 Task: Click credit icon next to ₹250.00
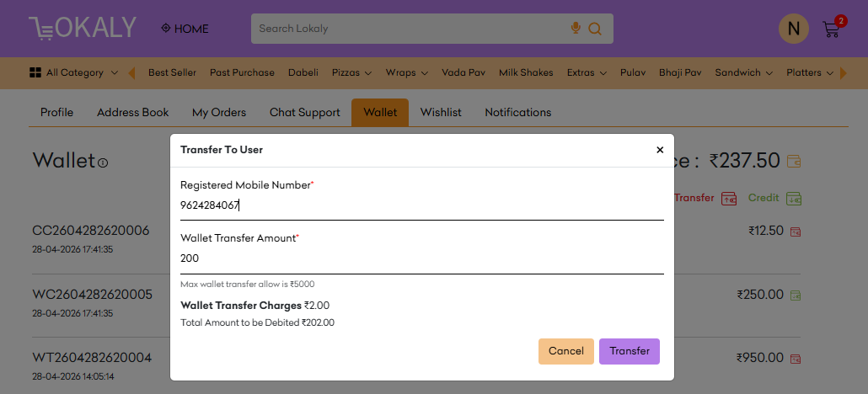(796, 295)
